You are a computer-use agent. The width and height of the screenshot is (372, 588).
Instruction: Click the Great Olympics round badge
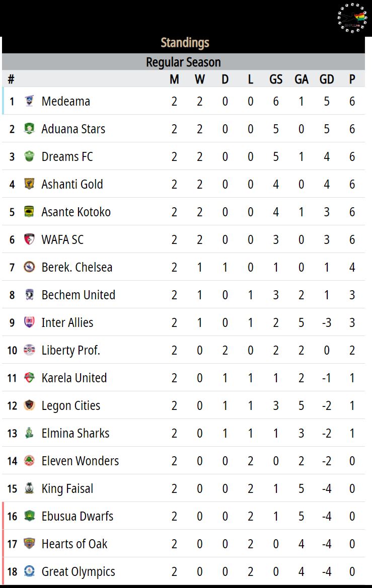(x=29, y=571)
